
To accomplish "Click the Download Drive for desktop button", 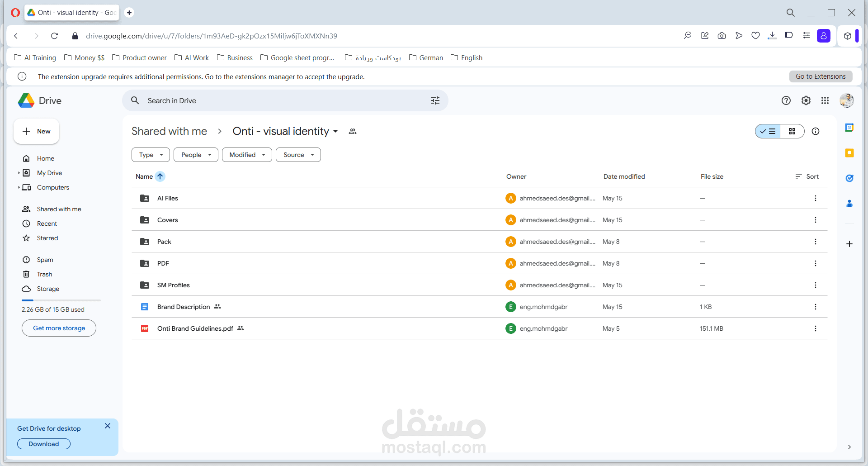I will click(x=44, y=444).
